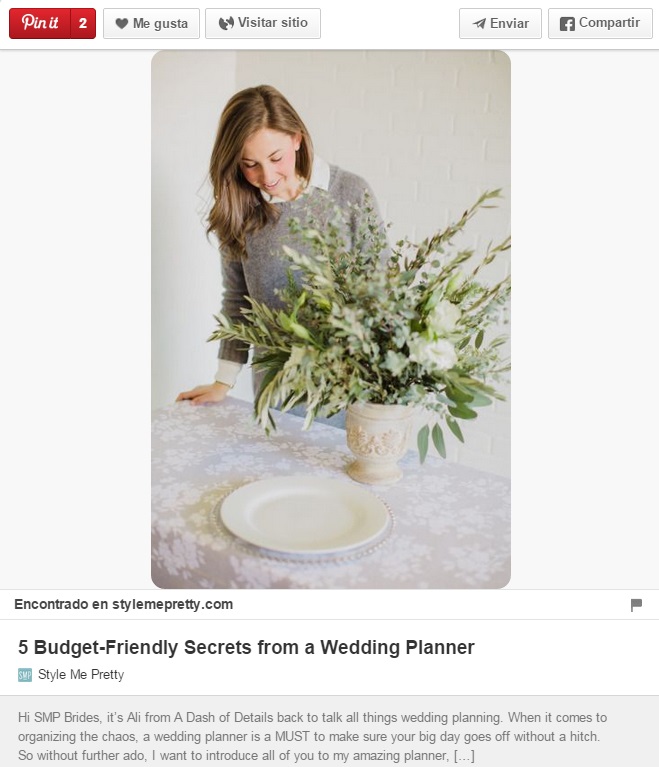Open the 5 Budget-Friendly Secrets title
This screenshot has width=659, height=767.
pos(246,647)
